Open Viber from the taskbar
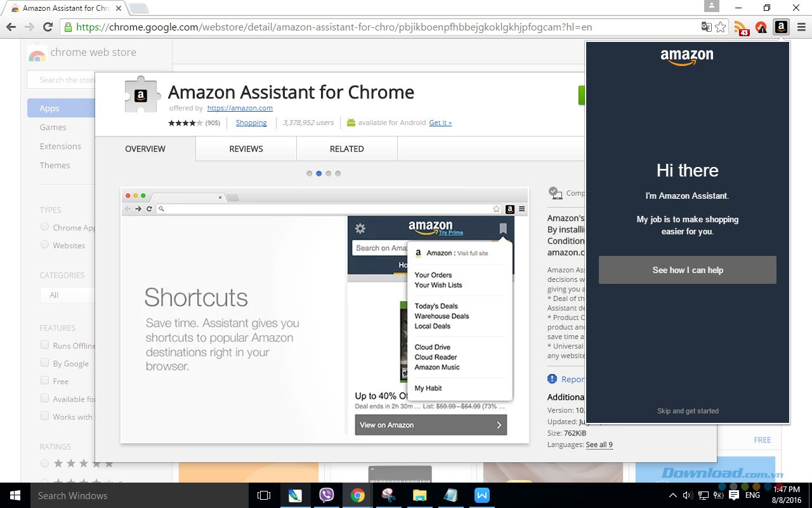The image size is (812, 508). click(x=326, y=495)
